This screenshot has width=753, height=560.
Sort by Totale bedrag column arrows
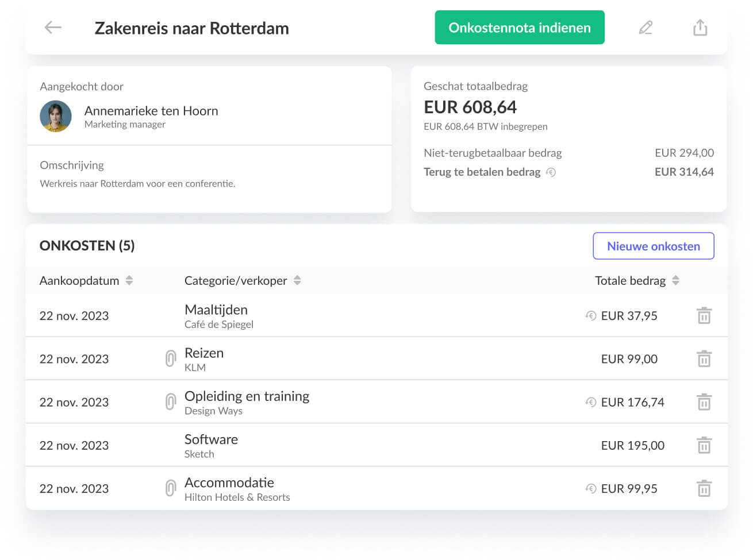[676, 280]
